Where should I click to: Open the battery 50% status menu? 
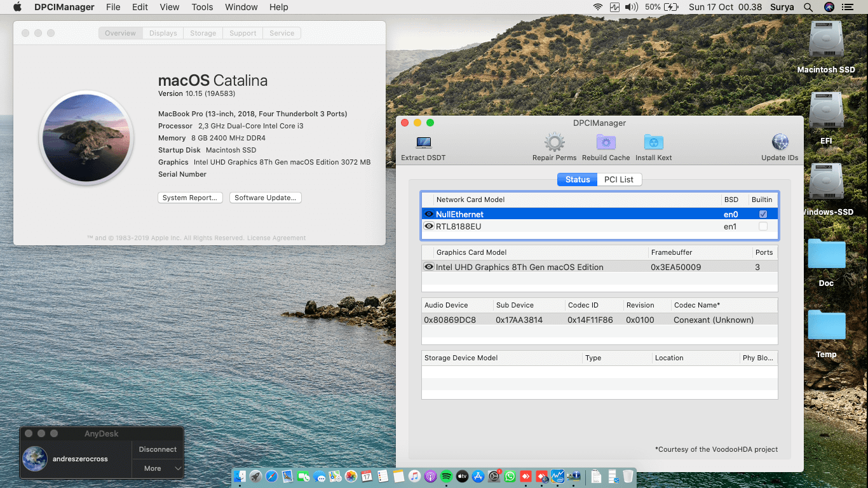(661, 7)
